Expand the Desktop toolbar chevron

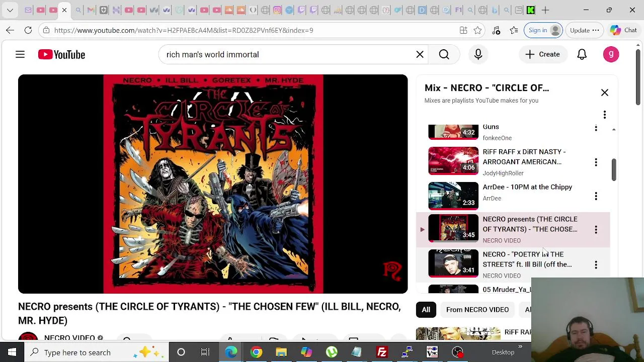pos(520,346)
